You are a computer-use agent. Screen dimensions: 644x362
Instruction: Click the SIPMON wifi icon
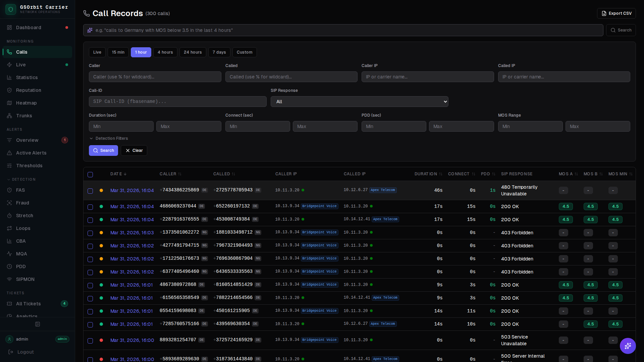9,279
